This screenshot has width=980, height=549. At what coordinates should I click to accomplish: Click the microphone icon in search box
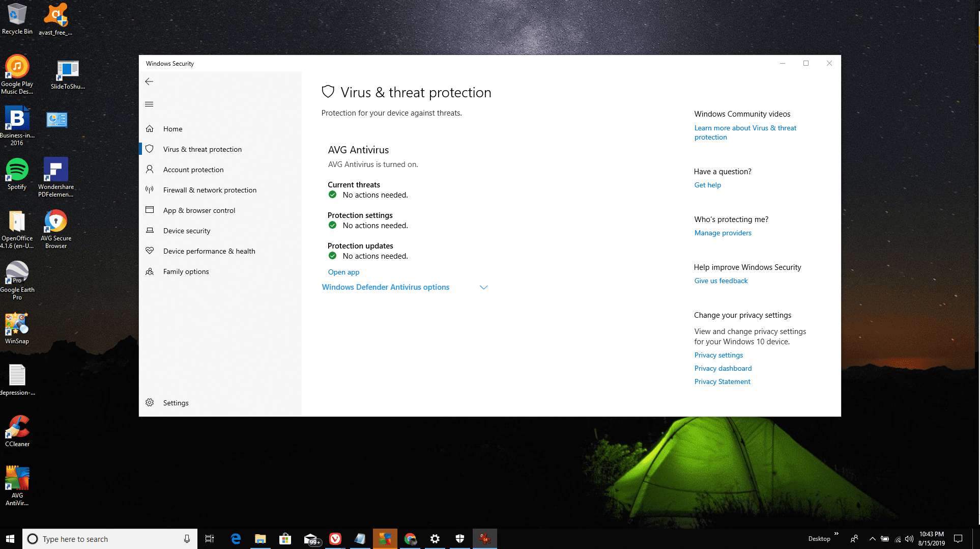pyautogui.click(x=187, y=539)
